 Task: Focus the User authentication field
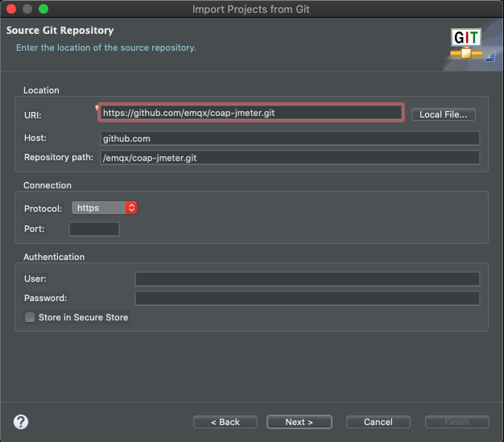point(308,279)
